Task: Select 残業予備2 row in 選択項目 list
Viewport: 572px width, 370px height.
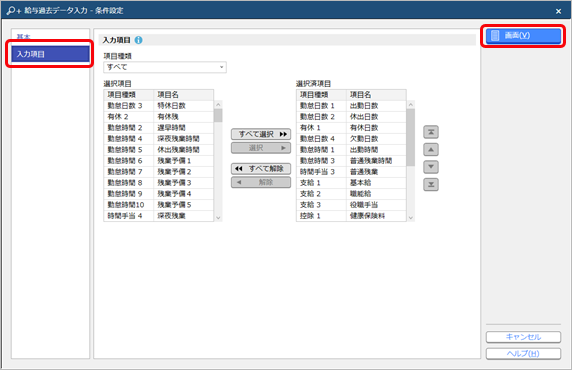Action: pyautogui.click(x=159, y=171)
